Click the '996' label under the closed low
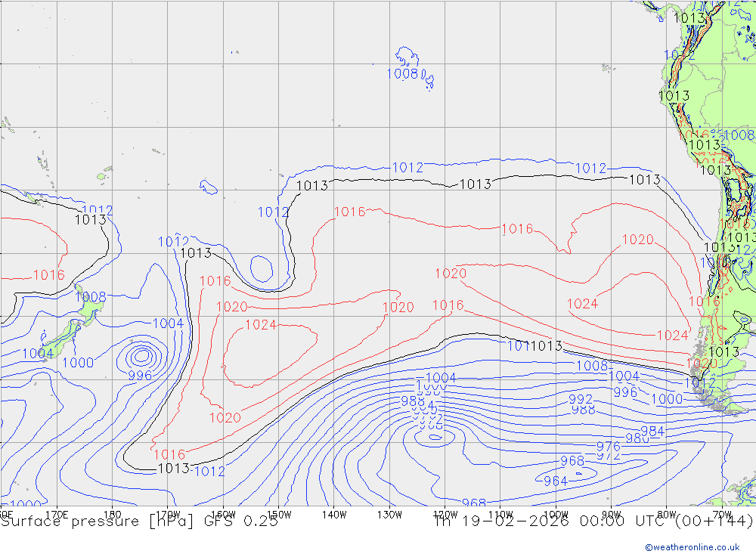The image size is (756, 554). pyautogui.click(x=140, y=376)
